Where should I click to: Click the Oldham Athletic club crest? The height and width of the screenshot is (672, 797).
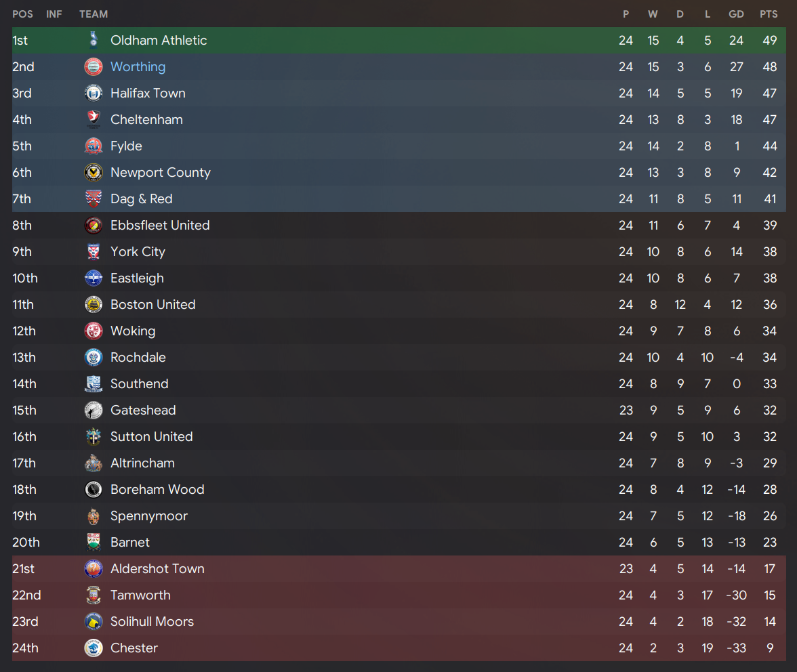point(94,40)
